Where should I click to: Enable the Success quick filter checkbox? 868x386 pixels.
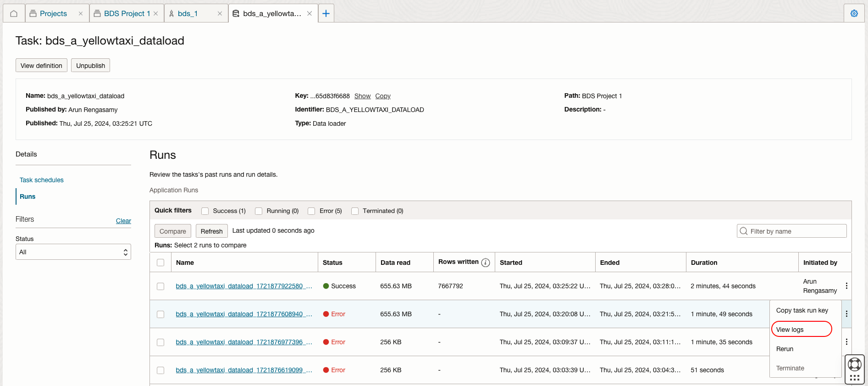pyautogui.click(x=205, y=211)
